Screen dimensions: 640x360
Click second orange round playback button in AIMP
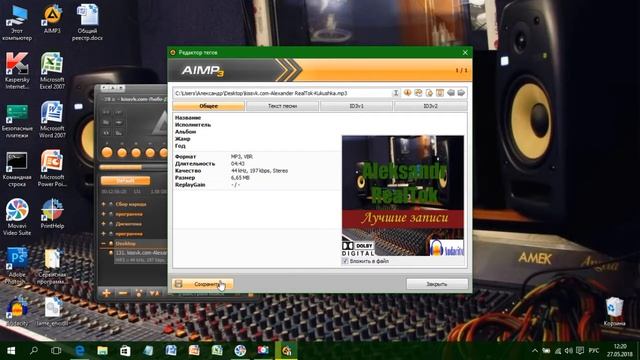tap(122, 153)
